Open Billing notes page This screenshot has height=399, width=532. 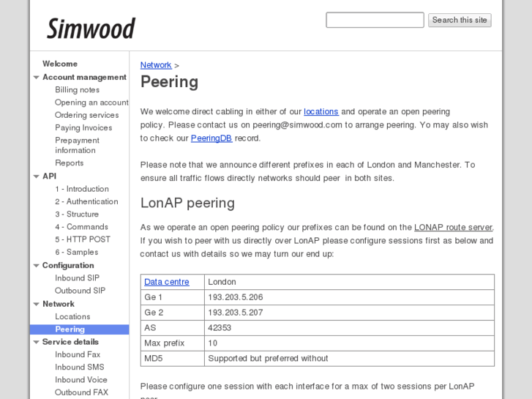(78, 90)
